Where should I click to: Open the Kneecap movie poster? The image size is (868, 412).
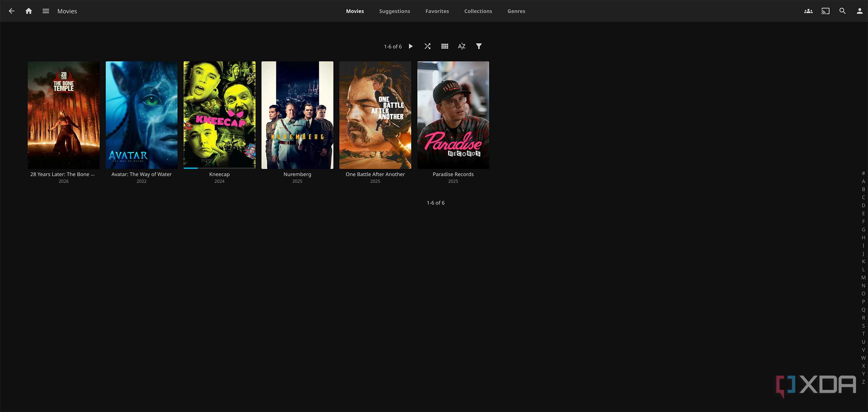tap(219, 115)
